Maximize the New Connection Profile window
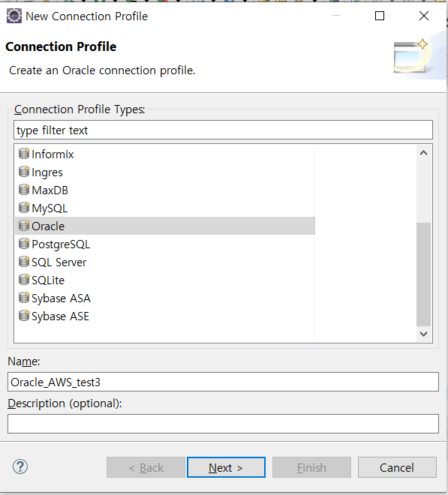 click(x=380, y=16)
